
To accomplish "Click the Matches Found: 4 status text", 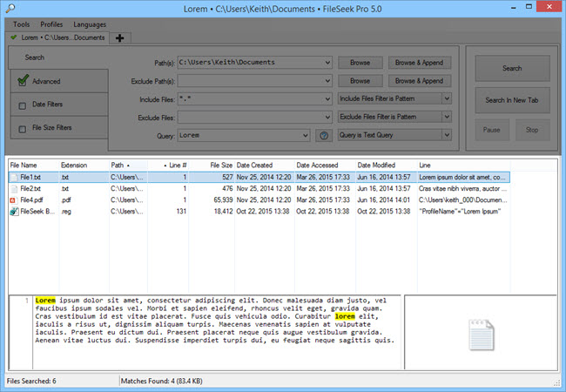I will click(x=161, y=381).
